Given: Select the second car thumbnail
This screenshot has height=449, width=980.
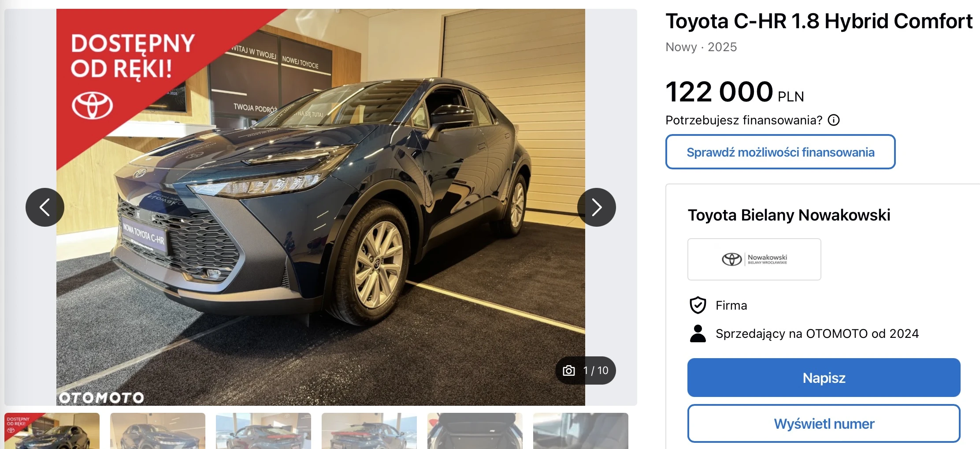Looking at the screenshot, I should coord(158,431).
